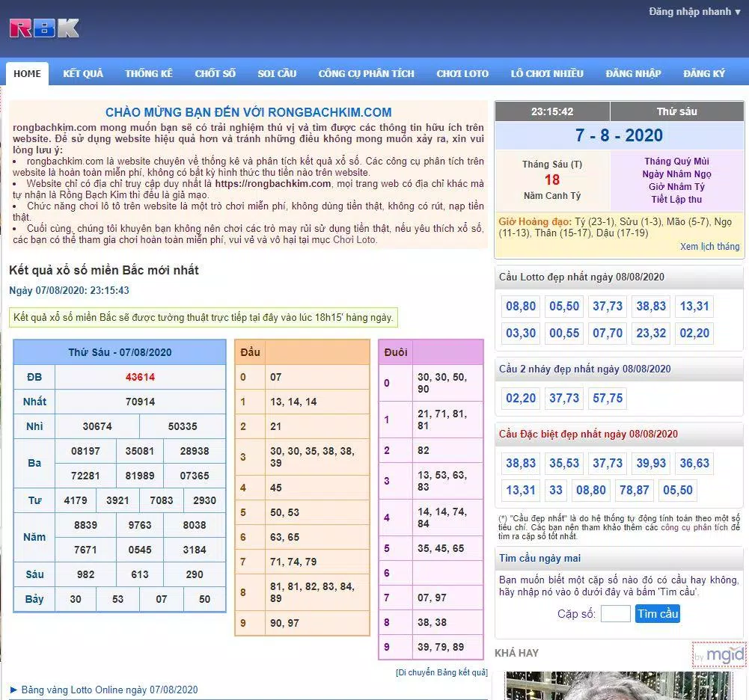This screenshot has width=749, height=700.
Task: Select Cầu Lotto pair 05,50
Action: [564, 306]
